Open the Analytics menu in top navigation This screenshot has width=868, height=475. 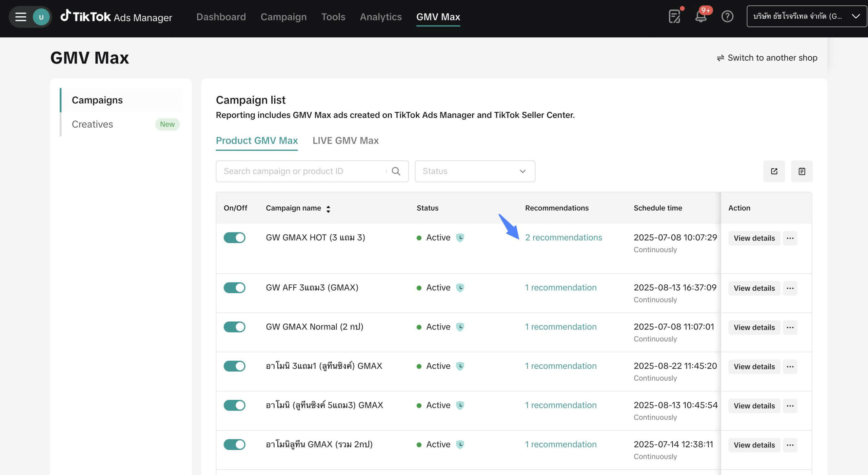tap(380, 17)
